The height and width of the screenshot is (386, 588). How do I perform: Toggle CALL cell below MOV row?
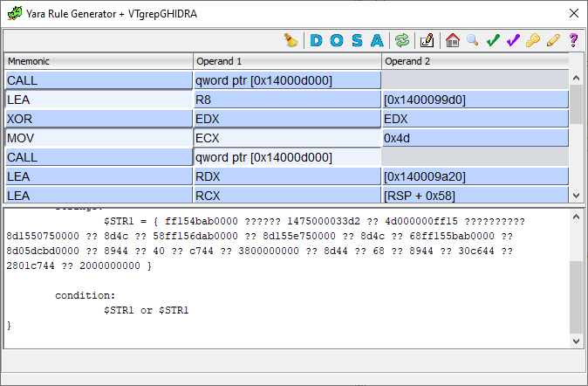point(99,157)
